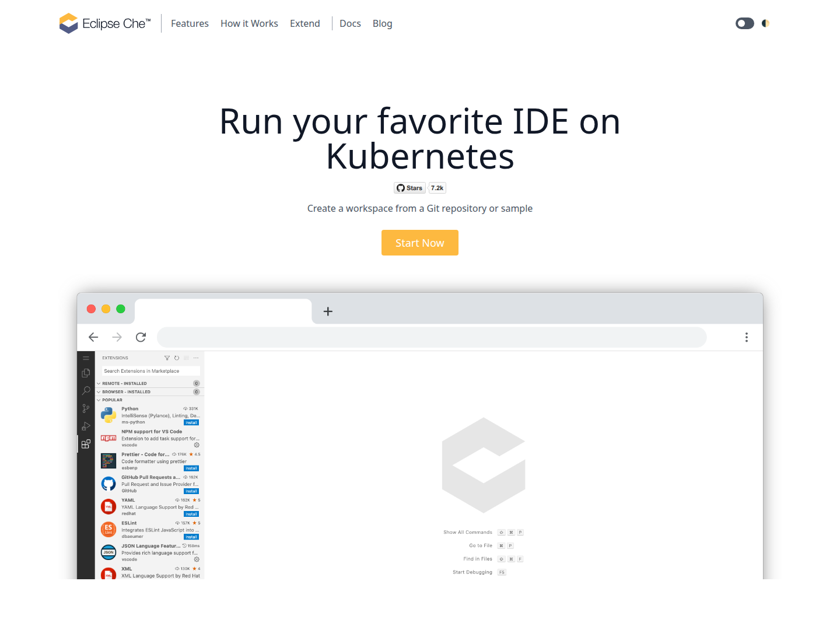
Task: Go to How it Works section
Action: [x=249, y=23]
